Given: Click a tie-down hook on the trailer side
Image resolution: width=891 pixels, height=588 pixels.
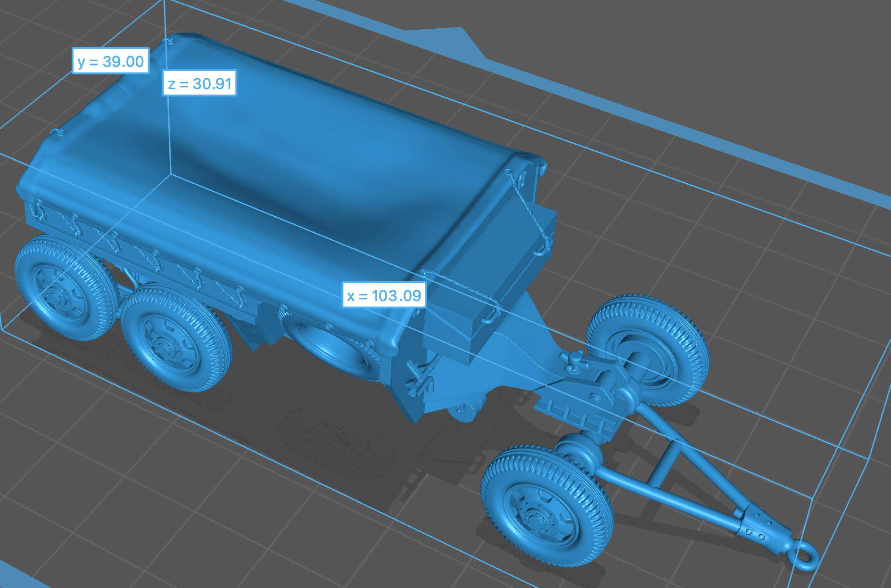Looking at the screenshot, I should [x=157, y=261].
